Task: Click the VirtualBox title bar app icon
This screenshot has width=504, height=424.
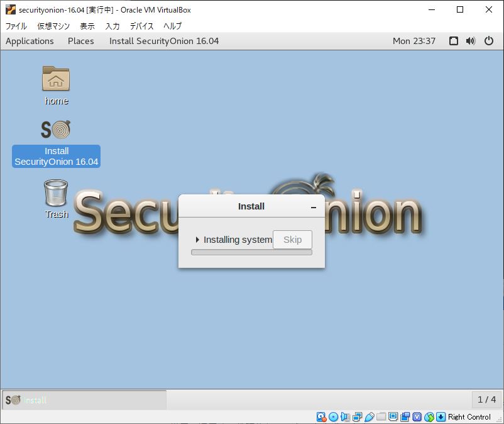Action: (11, 9)
